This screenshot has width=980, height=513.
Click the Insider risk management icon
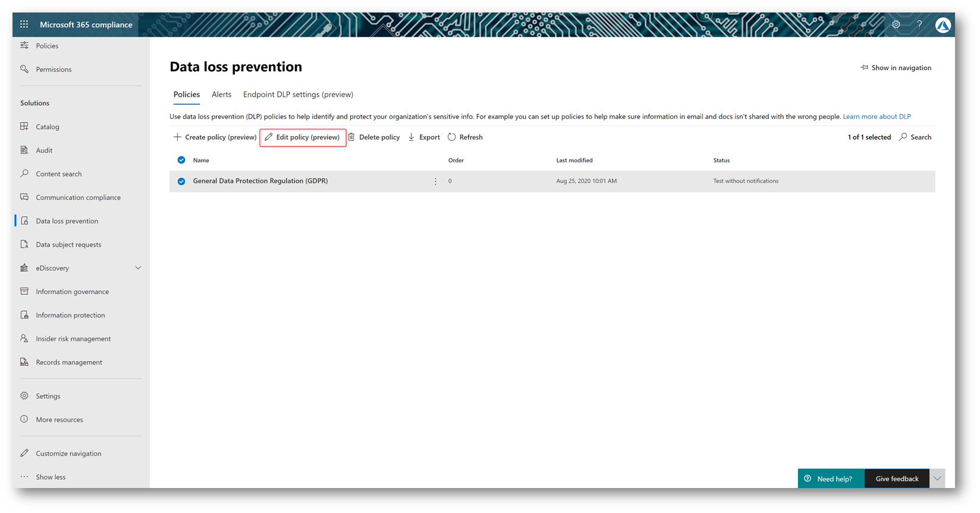pyautogui.click(x=24, y=338)
